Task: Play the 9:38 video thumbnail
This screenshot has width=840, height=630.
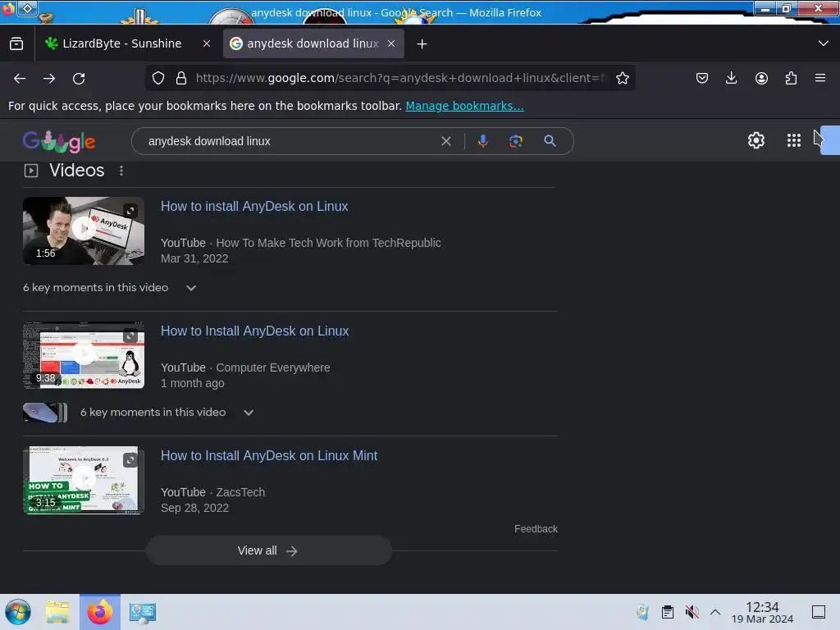Action: point(84,355)
